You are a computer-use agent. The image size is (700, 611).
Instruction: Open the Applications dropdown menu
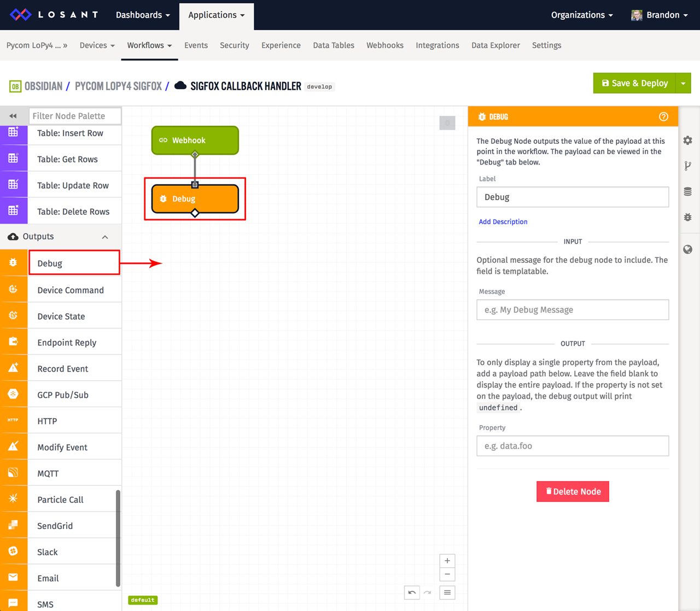click(x=217, y=15)
